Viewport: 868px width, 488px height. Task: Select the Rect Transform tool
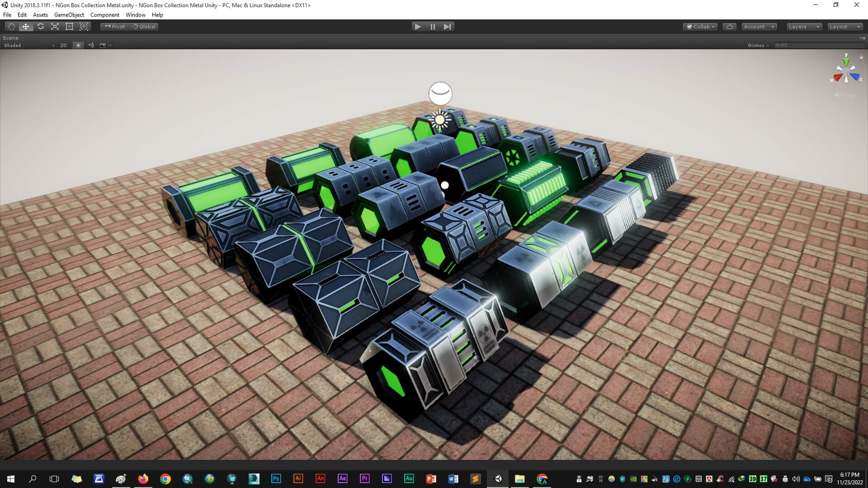(69, 27)
